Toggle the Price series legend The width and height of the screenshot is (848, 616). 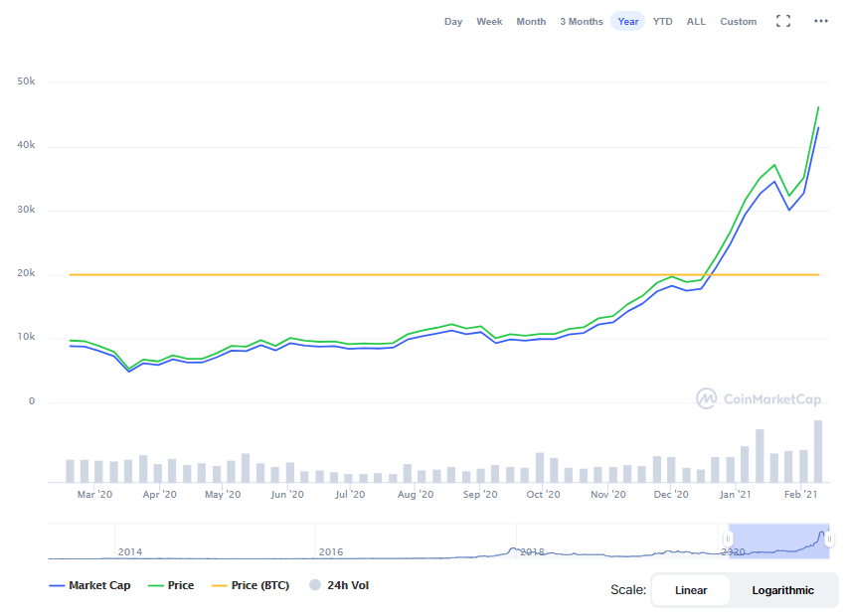(x=171, y=585)
